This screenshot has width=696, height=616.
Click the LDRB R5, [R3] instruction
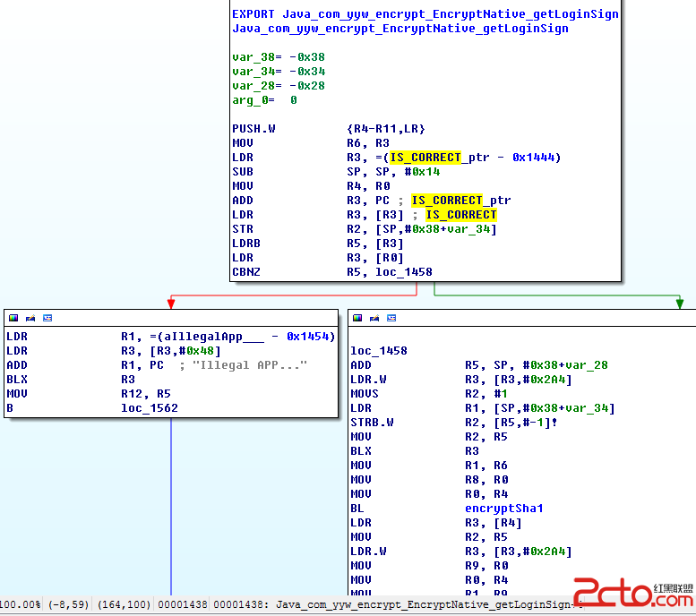[x=318, y=244]
